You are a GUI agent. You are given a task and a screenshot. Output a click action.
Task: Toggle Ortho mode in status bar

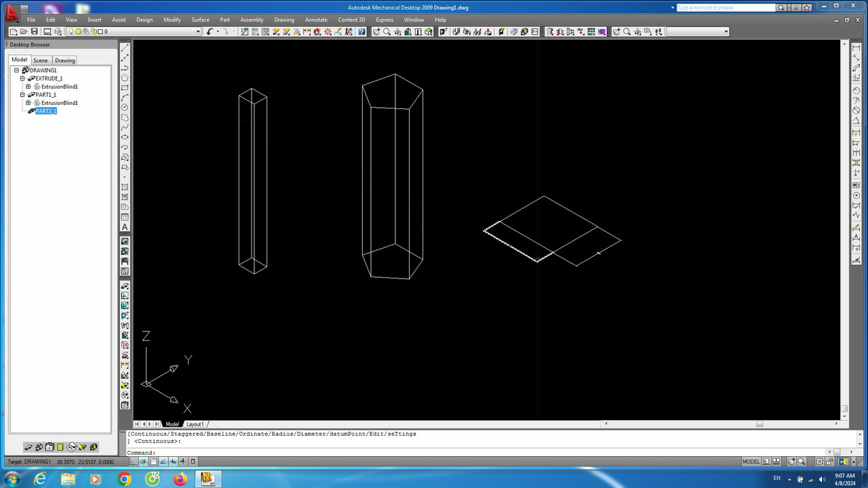tap(133, 462)
